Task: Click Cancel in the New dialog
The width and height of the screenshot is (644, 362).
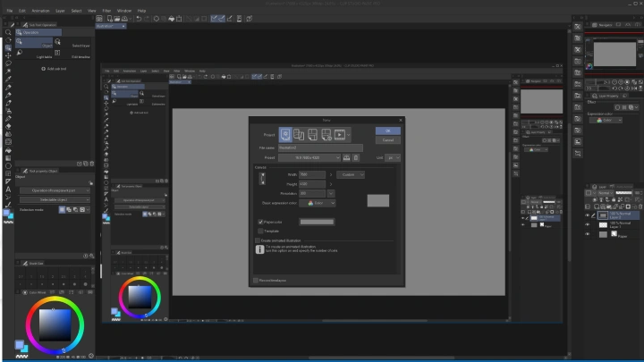Action: point(387,140)
